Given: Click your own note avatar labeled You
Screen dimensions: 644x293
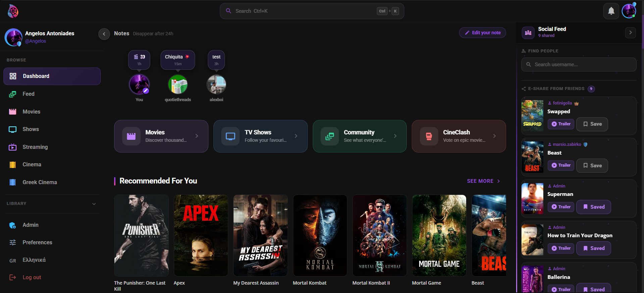Looking at the screenshot, I should point(139,84).
